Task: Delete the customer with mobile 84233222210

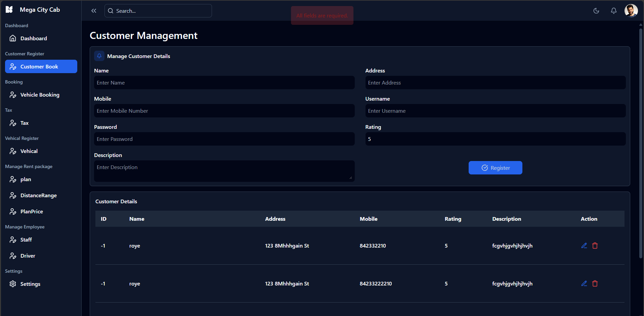Action: (x=595, y=283)
